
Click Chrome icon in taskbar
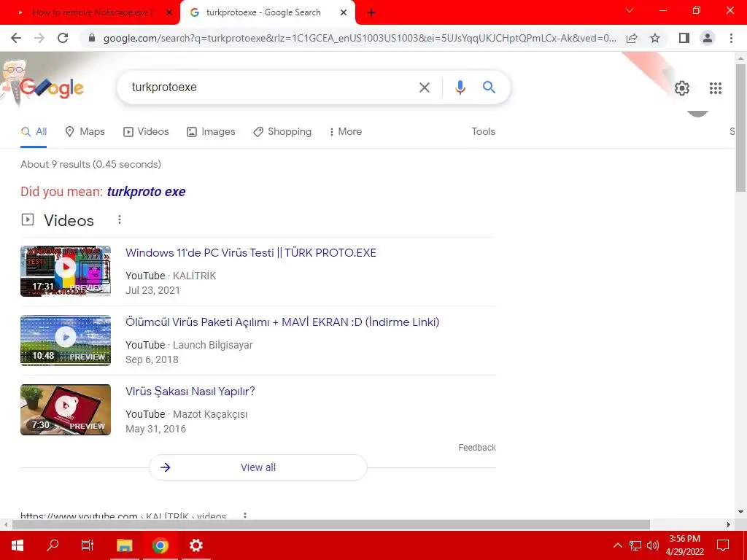click(x=160, y=545)
